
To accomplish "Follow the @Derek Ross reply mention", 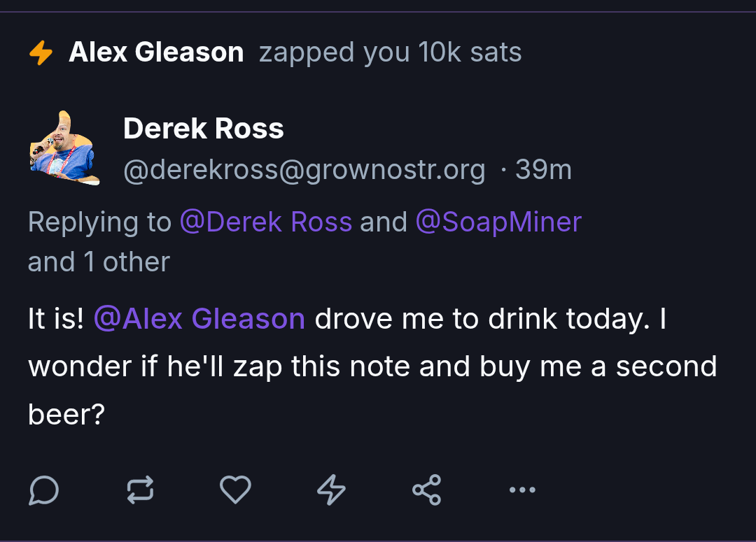I will pos(266,222).
